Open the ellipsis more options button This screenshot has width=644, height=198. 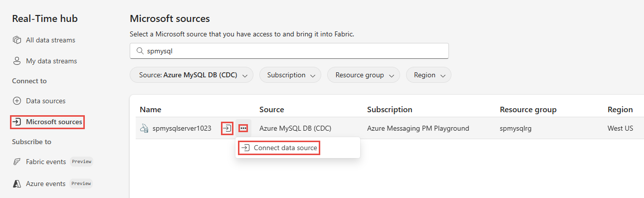point(243,128)
